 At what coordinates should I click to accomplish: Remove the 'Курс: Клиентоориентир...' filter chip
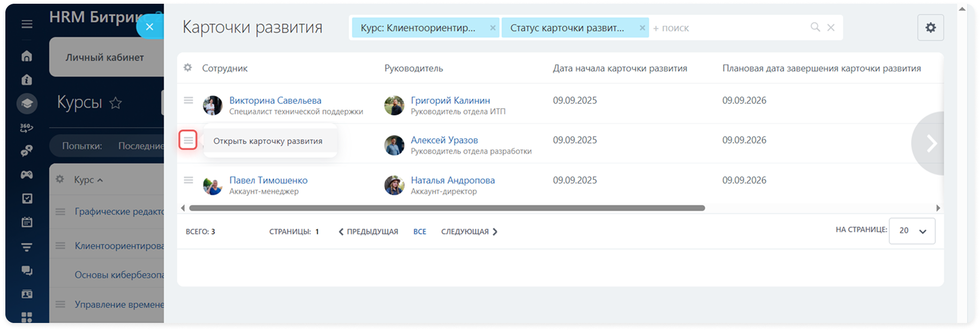[493, 28]
